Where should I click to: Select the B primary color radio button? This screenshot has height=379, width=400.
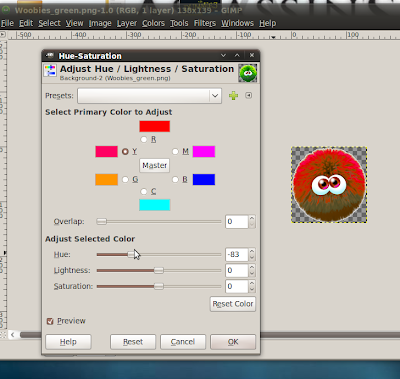175,180
